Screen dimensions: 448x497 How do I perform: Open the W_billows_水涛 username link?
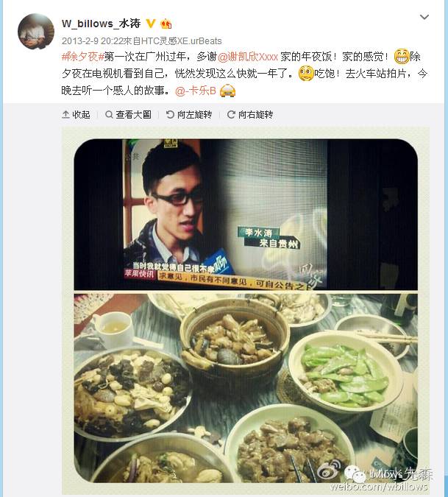[x=101, y=24]
